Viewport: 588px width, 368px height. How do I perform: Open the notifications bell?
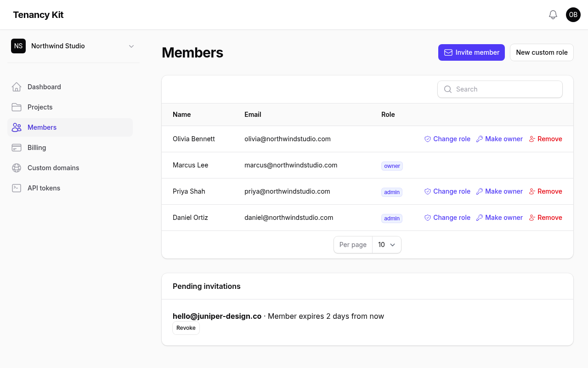[x=553, y=15]
